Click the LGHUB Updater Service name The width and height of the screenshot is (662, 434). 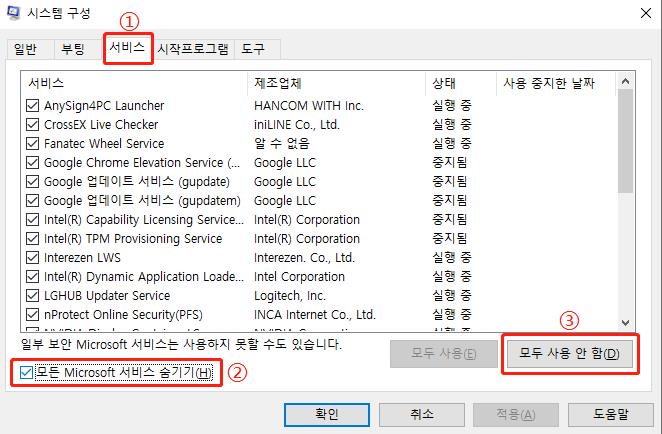pyautogui.click(x=107, y=296)
